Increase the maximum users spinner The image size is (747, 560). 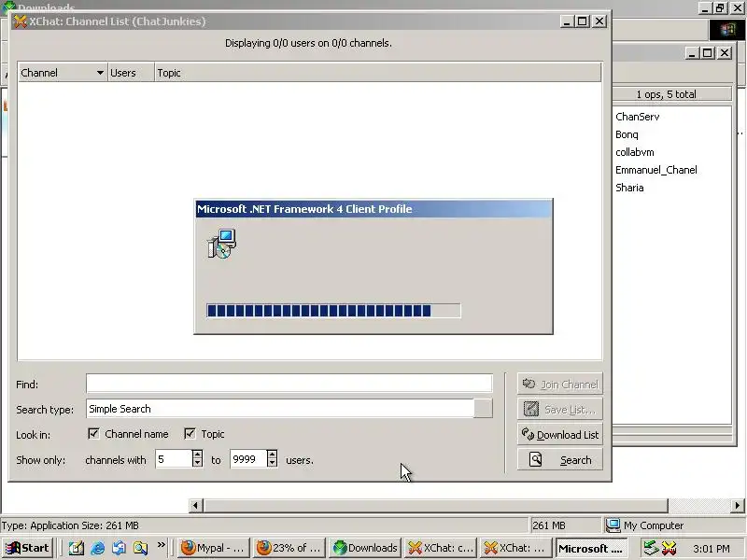272,455
